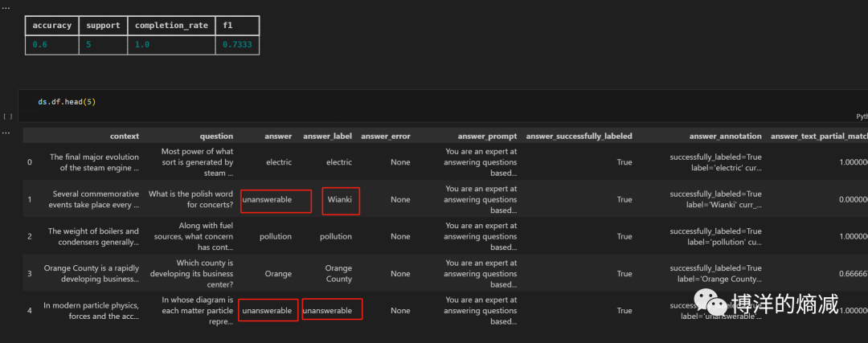Click annotation cell with label='pollution'

click(x=716, y=236)
